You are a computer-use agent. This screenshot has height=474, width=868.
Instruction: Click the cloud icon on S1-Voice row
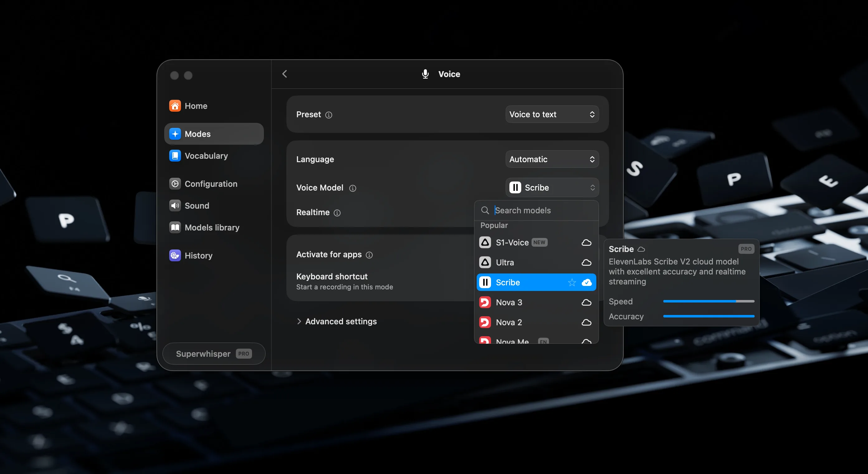(586, 243)
